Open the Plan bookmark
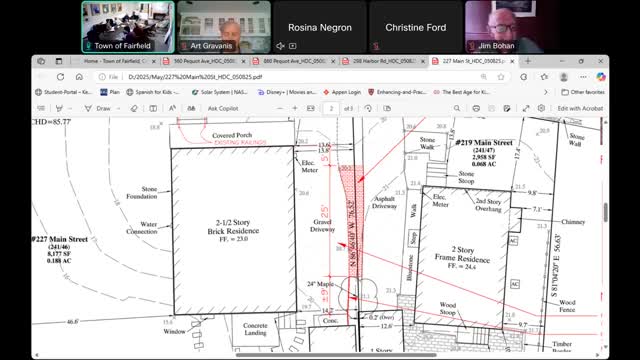 pyautogui.click(x=110, y=92)
